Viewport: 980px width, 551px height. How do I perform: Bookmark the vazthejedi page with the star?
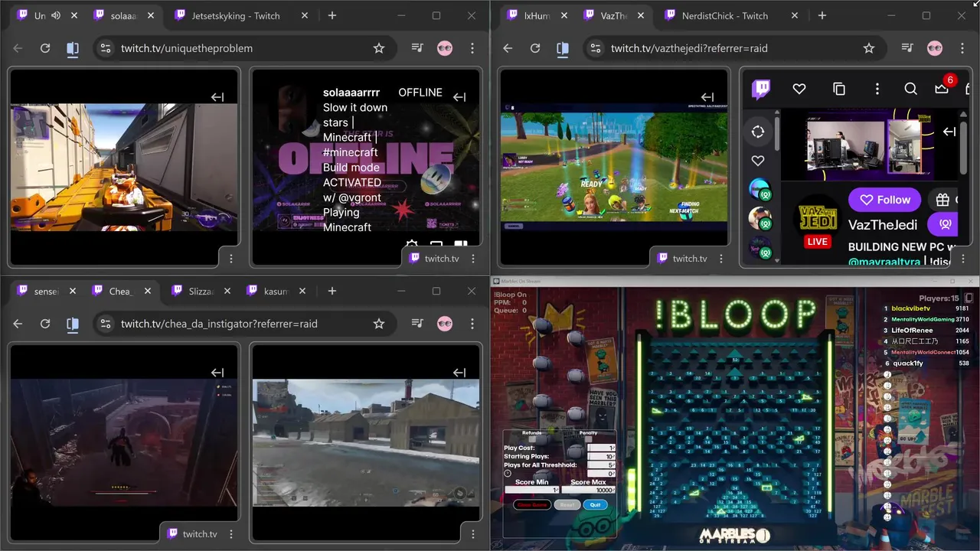(868, 48)
